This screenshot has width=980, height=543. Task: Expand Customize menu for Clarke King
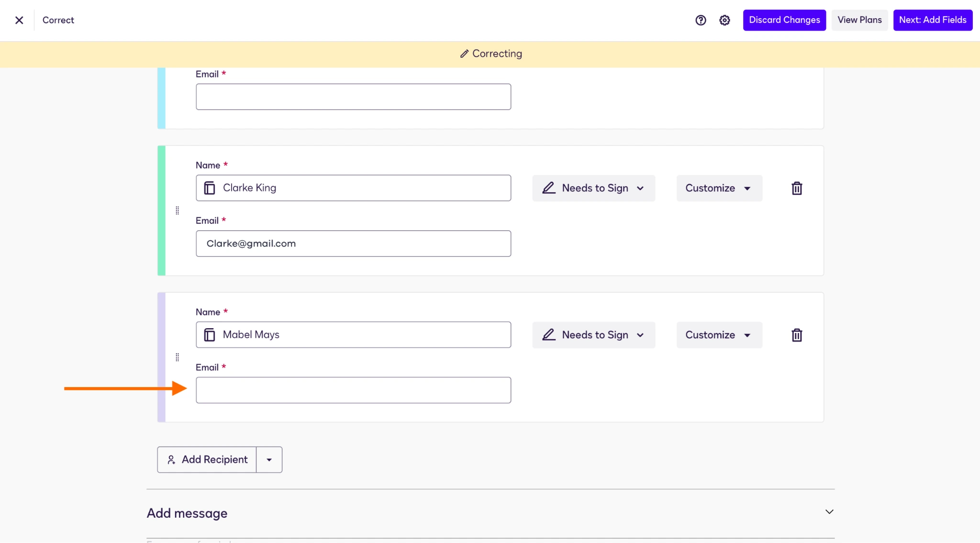click(719, 188)
